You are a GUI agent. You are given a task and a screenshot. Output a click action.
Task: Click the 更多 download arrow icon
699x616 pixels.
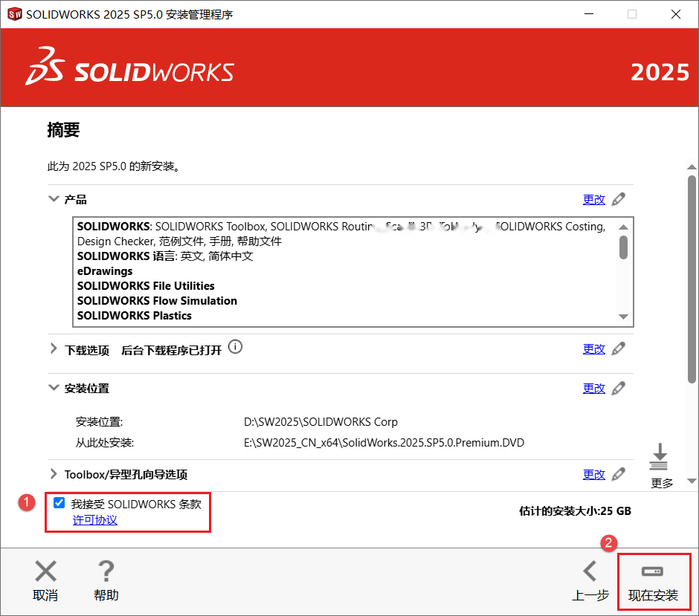click(x=660, y=456)
